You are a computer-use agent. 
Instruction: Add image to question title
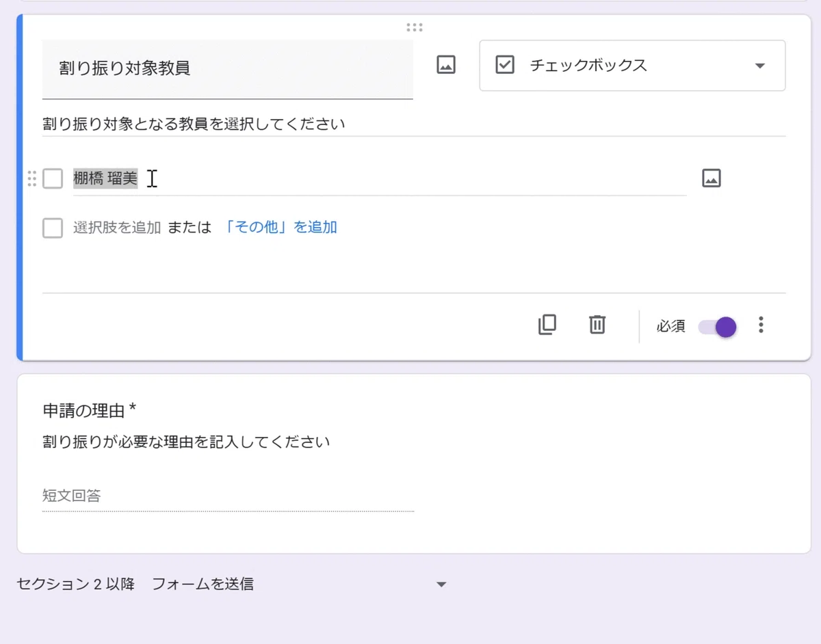click(446, 66)
